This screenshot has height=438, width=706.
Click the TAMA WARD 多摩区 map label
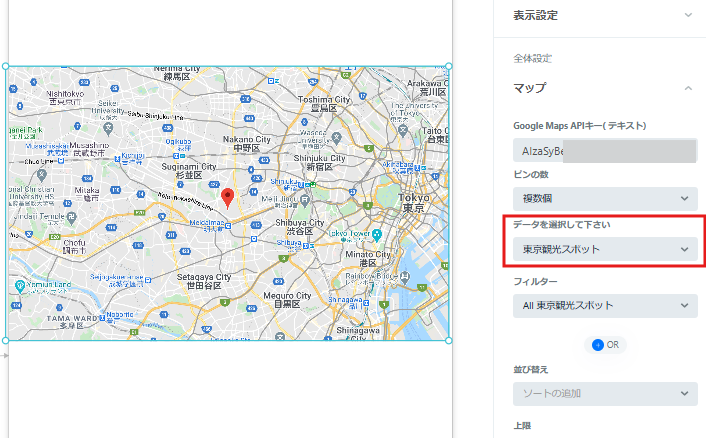tap(72, 321)
